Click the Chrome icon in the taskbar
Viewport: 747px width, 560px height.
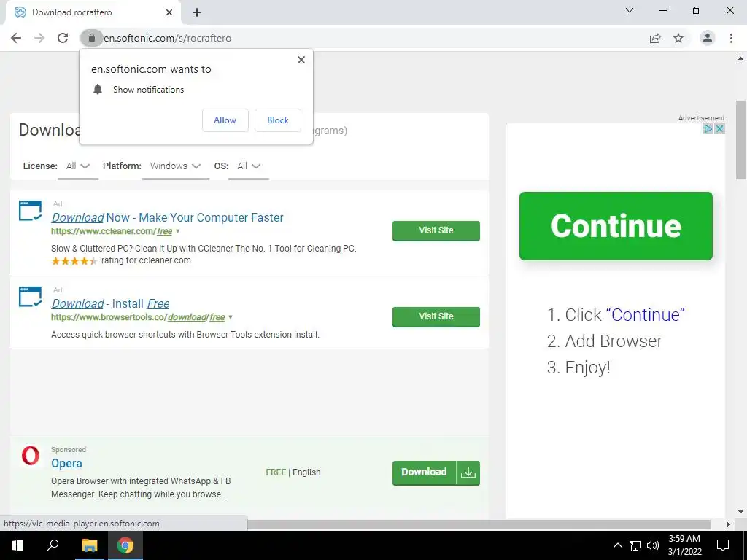[x=125, y=545]
